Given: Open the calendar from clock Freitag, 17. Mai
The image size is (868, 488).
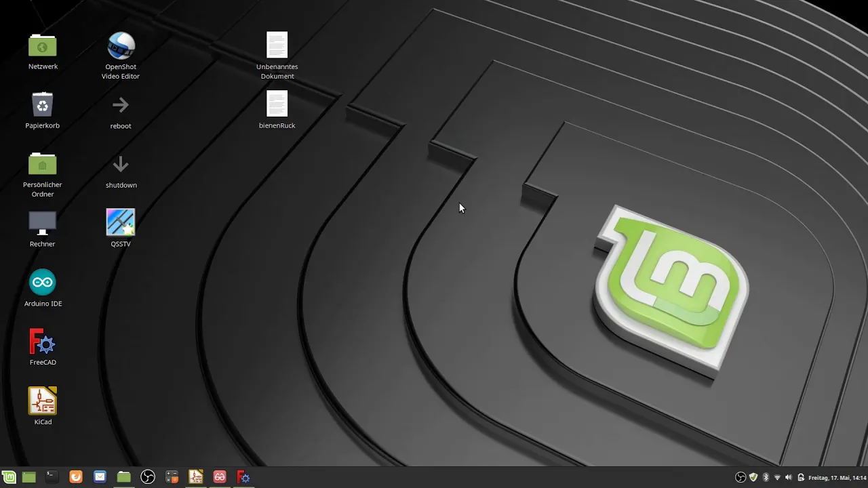Looking at the screenshot, I should (837, 477).
